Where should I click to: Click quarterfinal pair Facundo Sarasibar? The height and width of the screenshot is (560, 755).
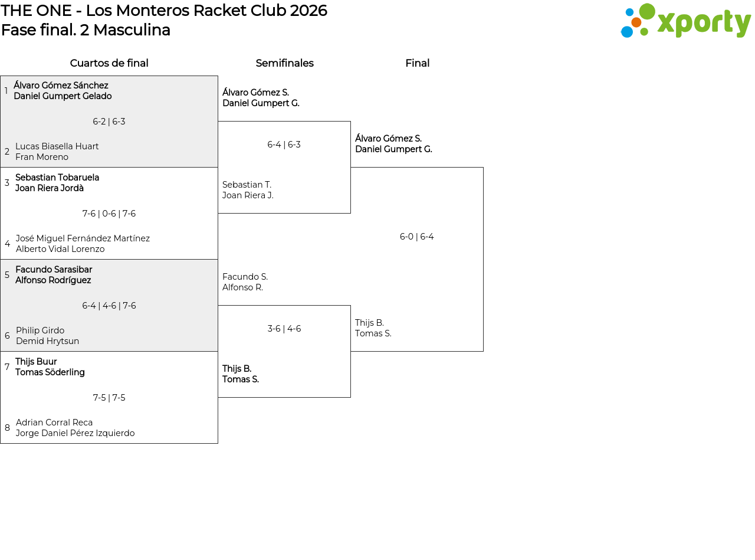coord(54,275)
